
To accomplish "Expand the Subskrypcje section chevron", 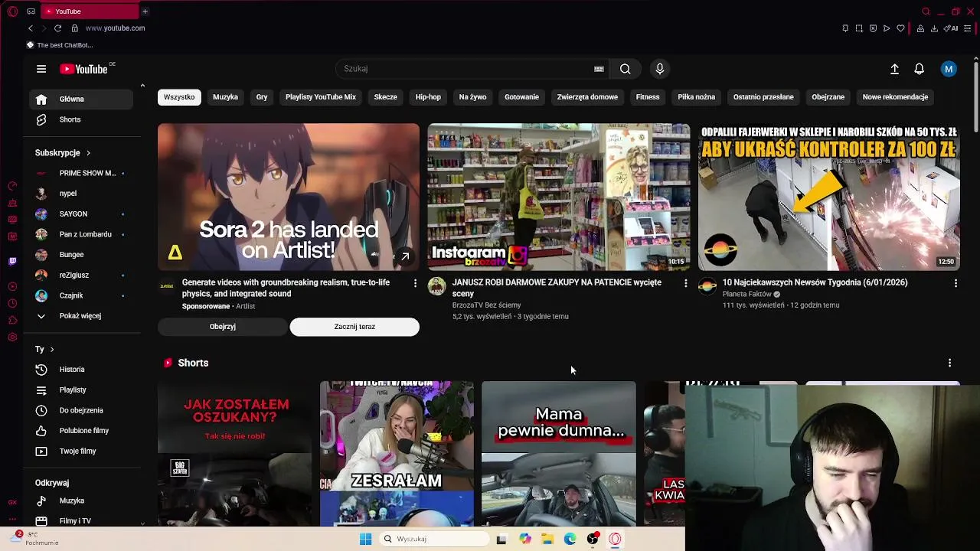I will 88,153.
